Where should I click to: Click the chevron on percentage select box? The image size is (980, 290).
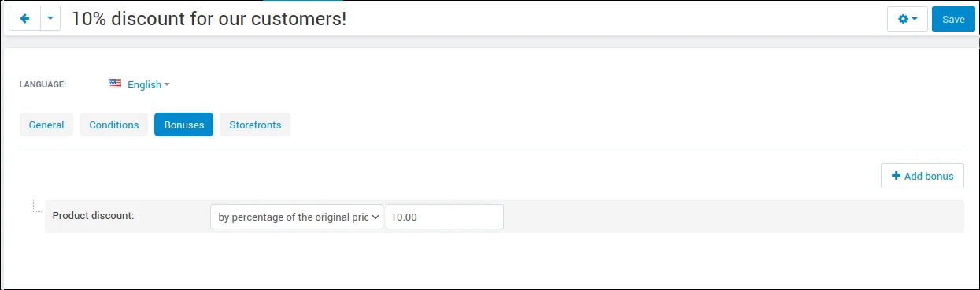(x=375, y=217)
